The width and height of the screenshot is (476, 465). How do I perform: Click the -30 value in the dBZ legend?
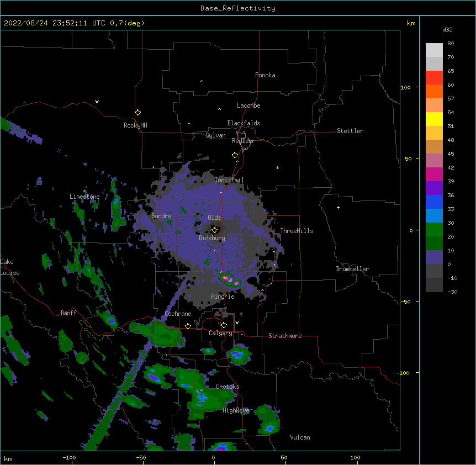(452, 292)
